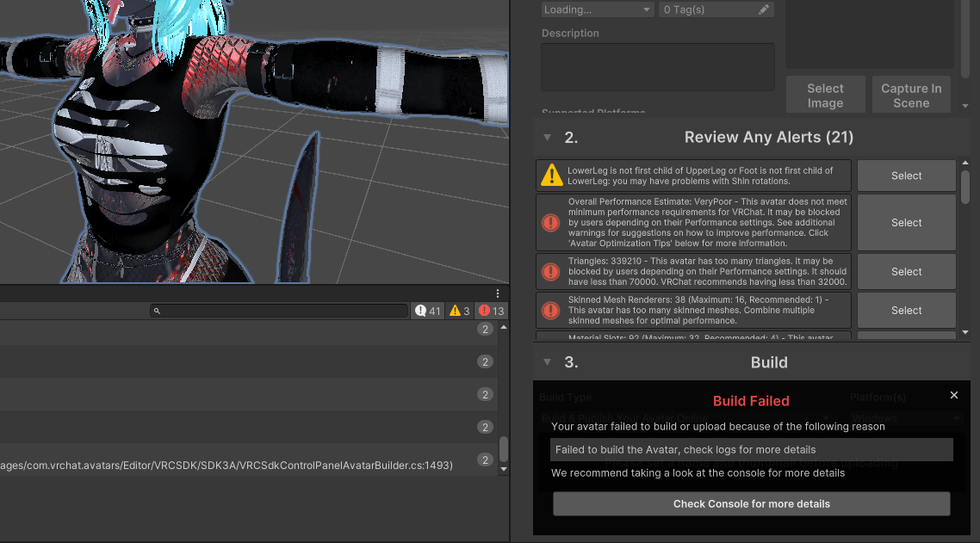The height and width of the screenshot is (543, 980).
Task: Collapse the Build section
Action: (x=548, y=362)
